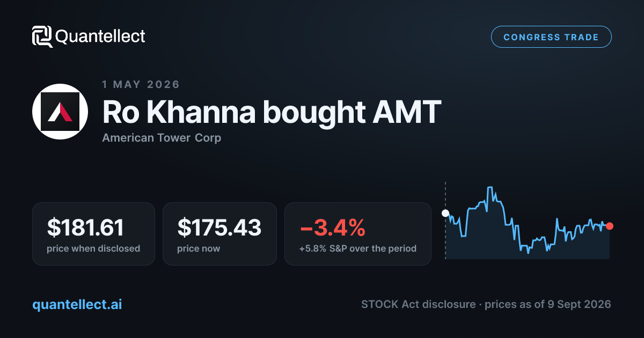Click the Quantellect brand name text
The height and width of the screenshot is (338, 644).
pyautogui.click(x=100, y=36)
